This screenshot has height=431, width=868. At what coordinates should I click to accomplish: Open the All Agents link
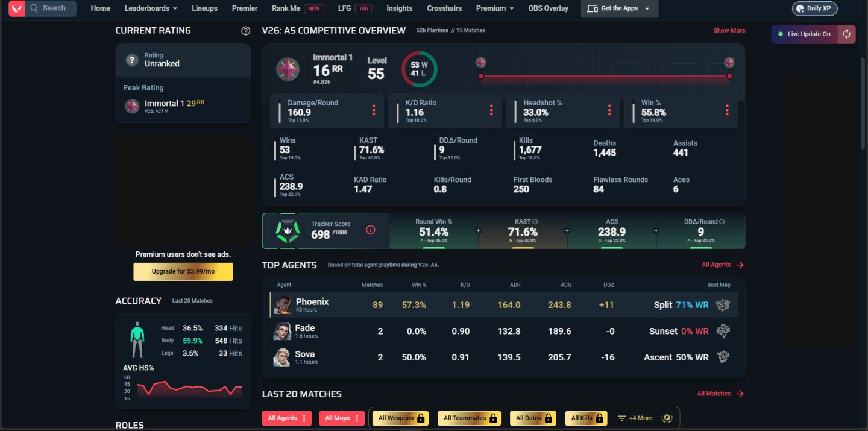[716, 265]
